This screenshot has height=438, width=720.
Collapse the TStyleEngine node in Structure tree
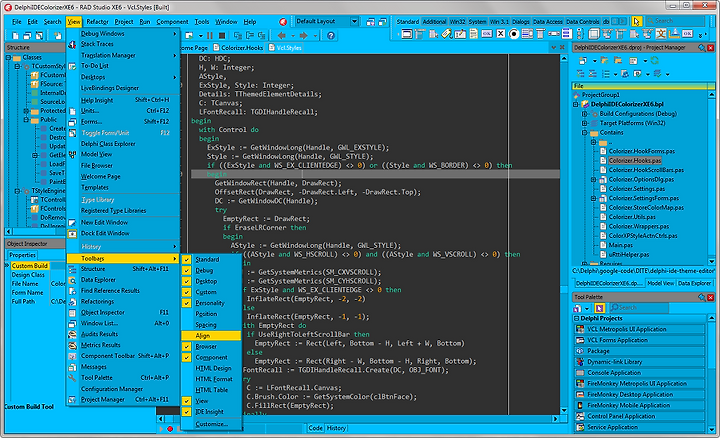(x=17, y=191)
